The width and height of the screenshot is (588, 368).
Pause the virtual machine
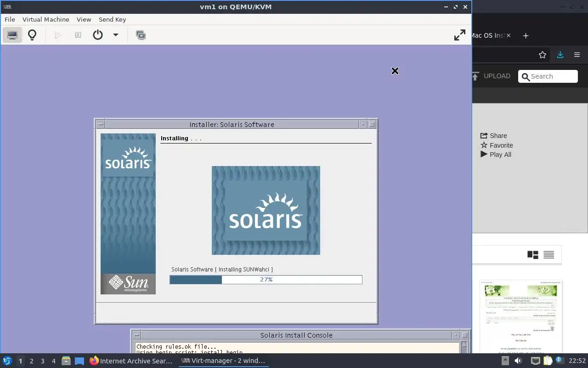(78, 35)
